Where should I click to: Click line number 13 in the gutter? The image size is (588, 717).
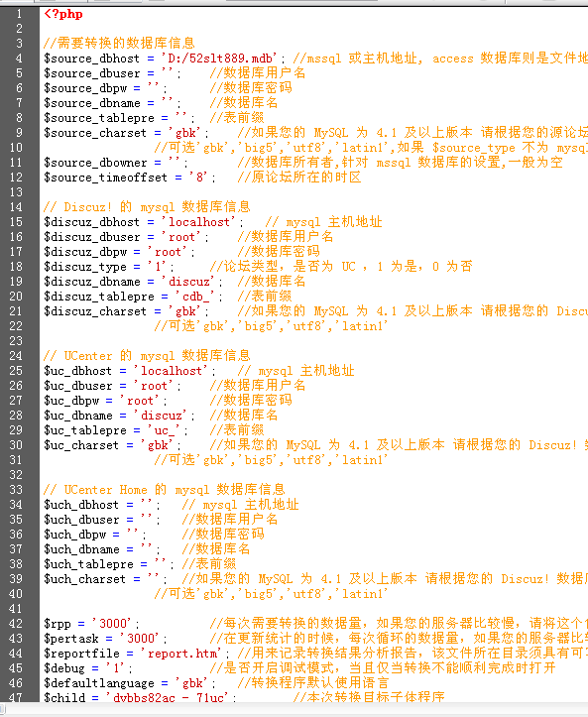tap(16, 192)
